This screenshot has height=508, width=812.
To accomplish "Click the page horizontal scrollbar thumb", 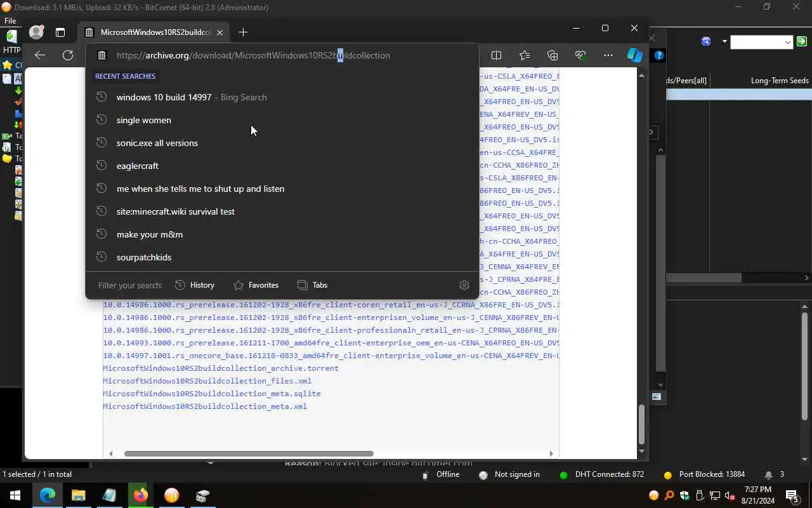I will tap(249, 453).
